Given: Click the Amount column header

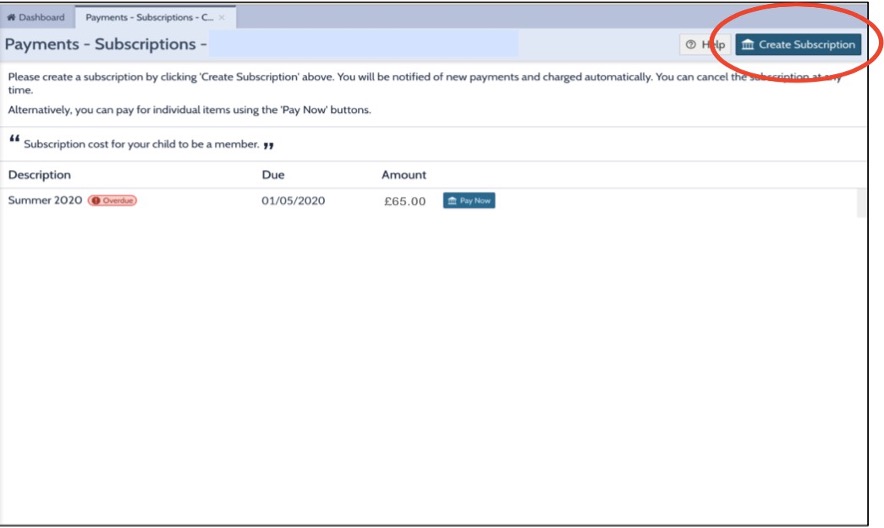Looking at the screenshot, I should [x=404, y=175].
